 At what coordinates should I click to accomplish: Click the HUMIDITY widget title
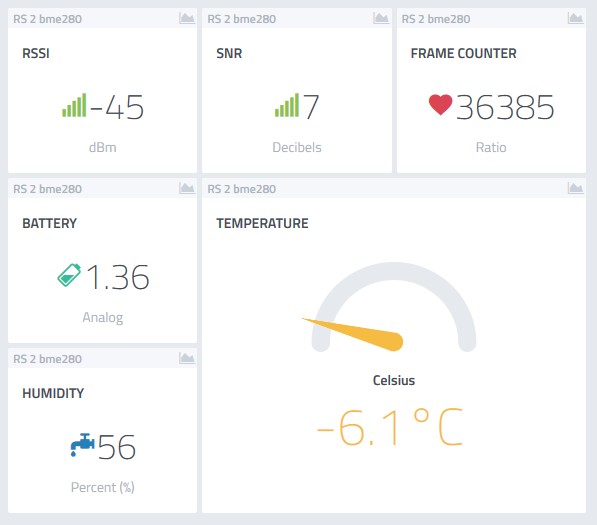tap(53, 393)
